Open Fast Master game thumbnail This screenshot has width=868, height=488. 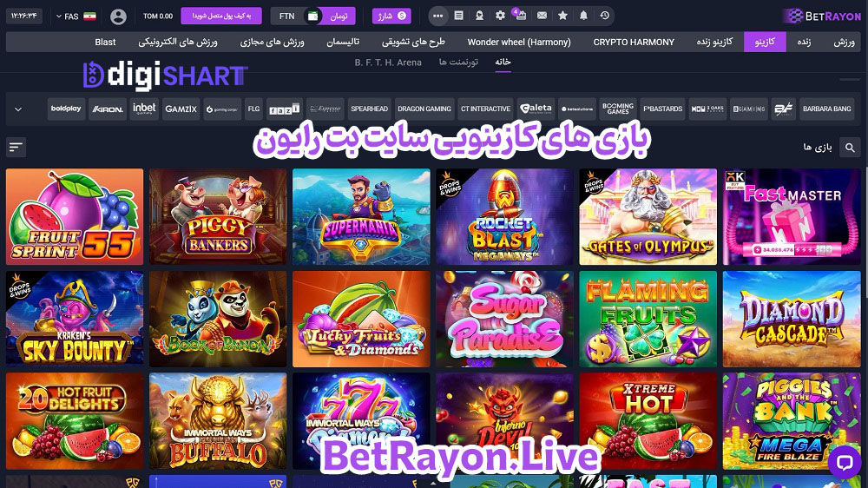pos(792,216)
